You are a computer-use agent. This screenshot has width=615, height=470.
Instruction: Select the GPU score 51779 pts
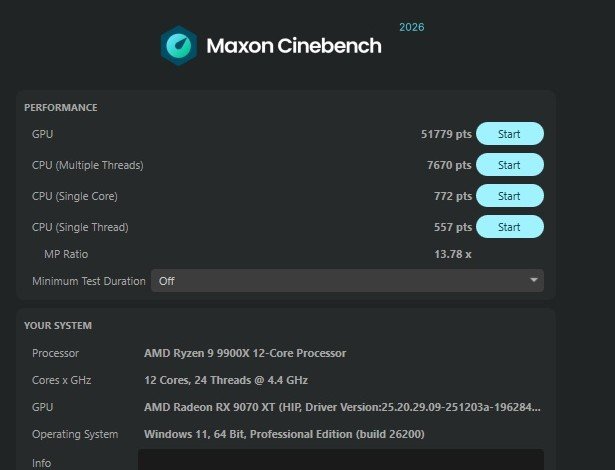(x=446, y=134)
